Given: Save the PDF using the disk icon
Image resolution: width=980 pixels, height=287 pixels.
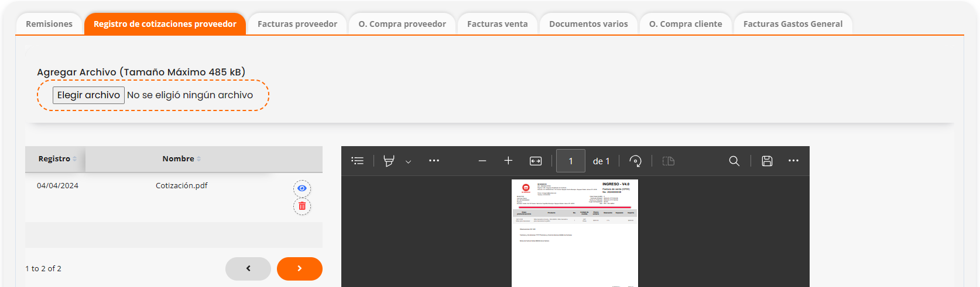Looking at the screenshot, I should 767,161.
